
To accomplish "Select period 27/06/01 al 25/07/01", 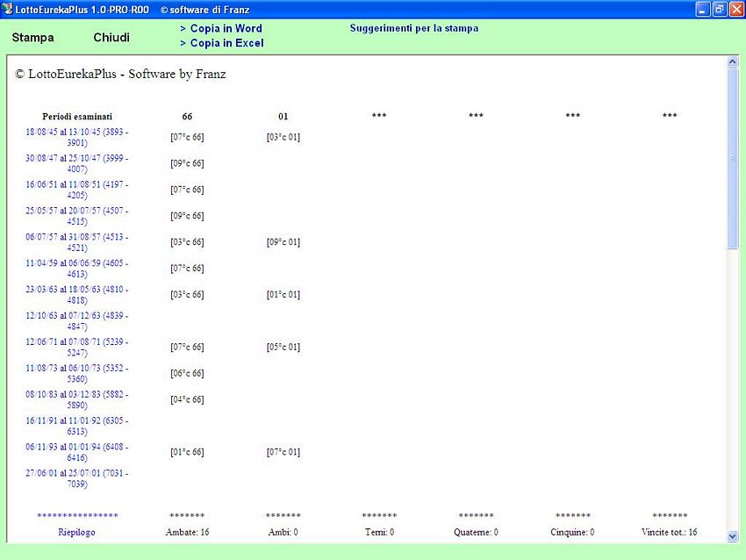I will coord(77,478).
